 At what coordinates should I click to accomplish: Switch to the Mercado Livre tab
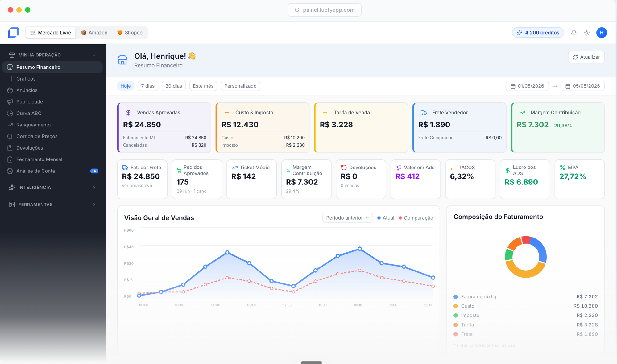tap(51, 33)
